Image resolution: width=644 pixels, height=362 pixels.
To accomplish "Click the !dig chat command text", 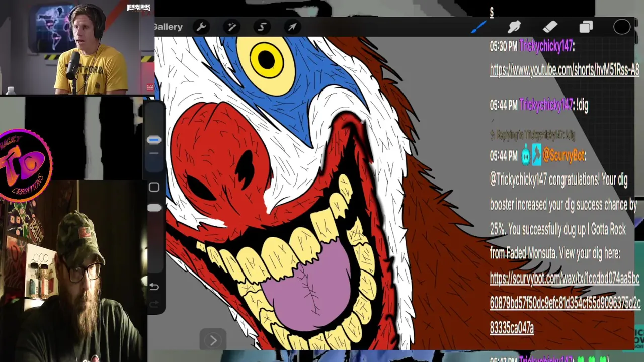I will [x=583, y=105].
